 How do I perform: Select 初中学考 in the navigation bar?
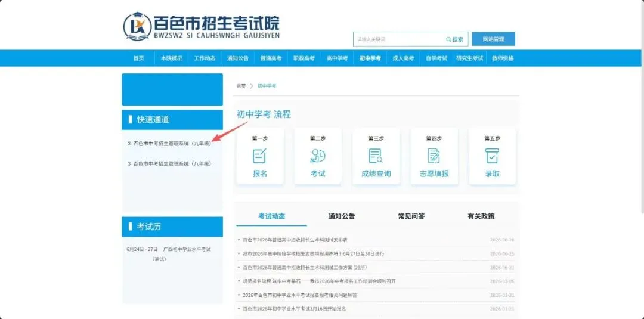click(370, 58)
